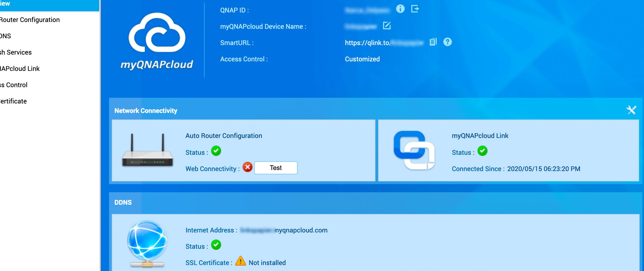Open SSL Certificate sidebar page
Viewport: 644px width, 271px height.
point(13,101)
